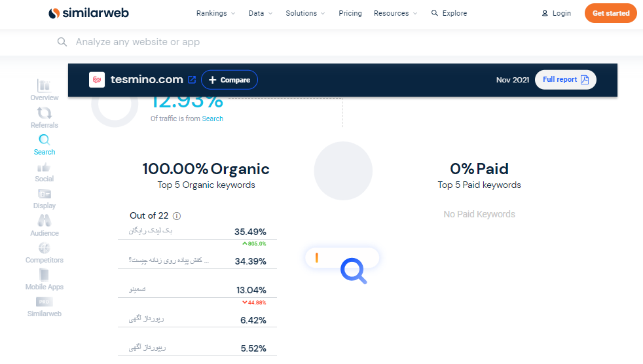Click the search magnifier icon in search bar
This screenshot has height=364, width=643.
(62, 42)
